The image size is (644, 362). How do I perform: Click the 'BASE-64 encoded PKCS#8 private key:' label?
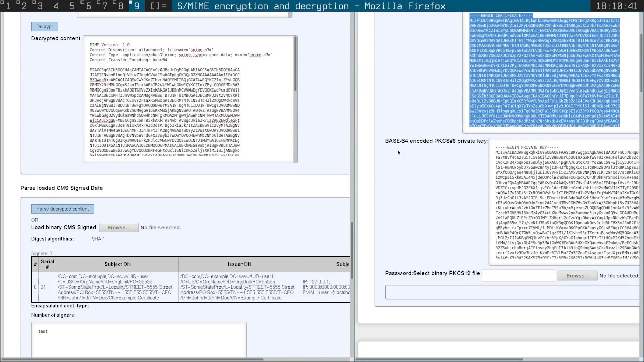[x=437, y=141]
